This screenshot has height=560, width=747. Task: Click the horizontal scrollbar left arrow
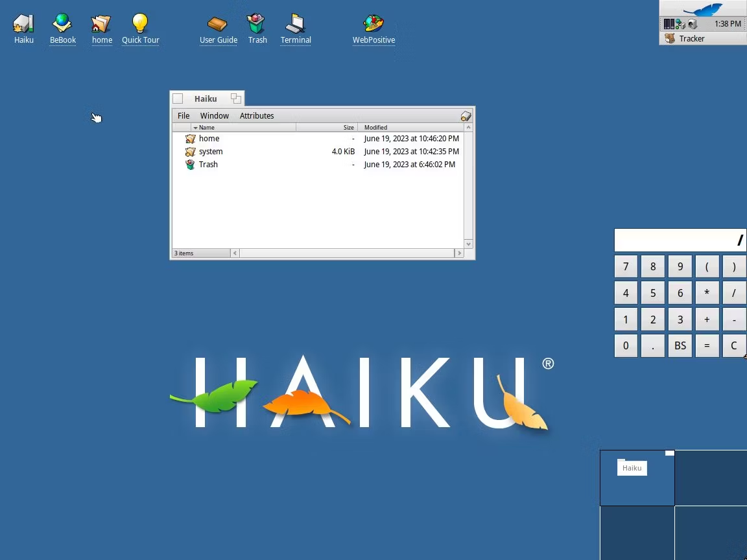click(x=235, y=253)
